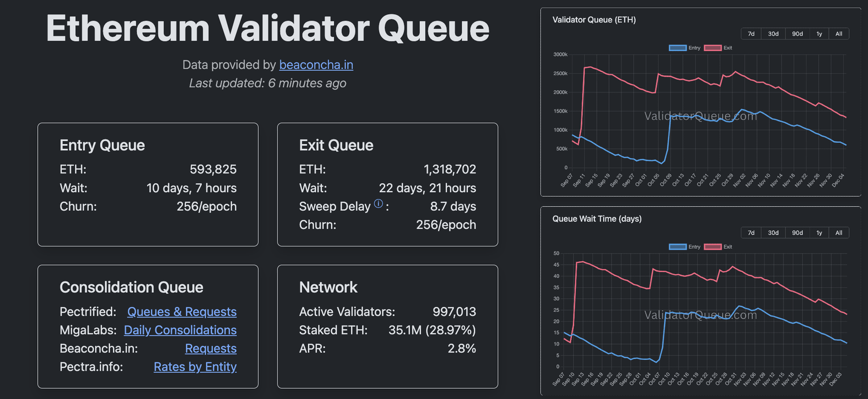
Task: Open the Queues & Requests link under Pectrified
Action: tap(181, 311)
